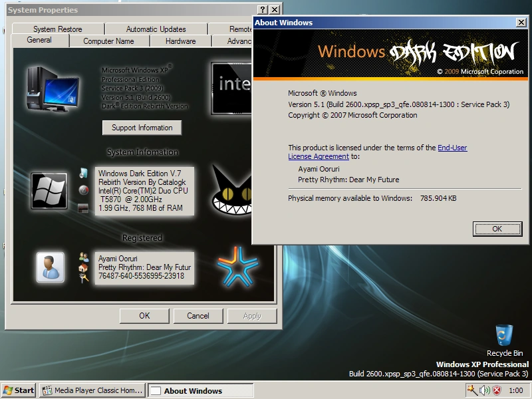Select the About Windows taskbar button

pos(201,390)
